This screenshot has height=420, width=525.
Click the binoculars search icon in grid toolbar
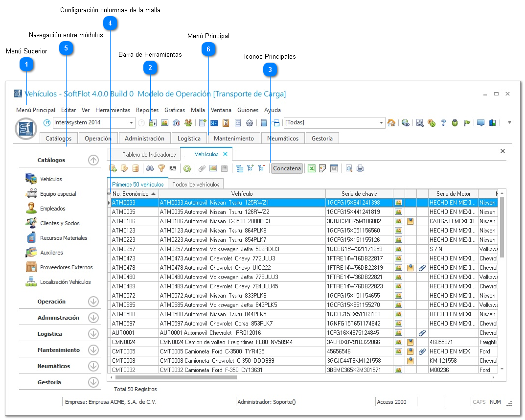point(150,168)
